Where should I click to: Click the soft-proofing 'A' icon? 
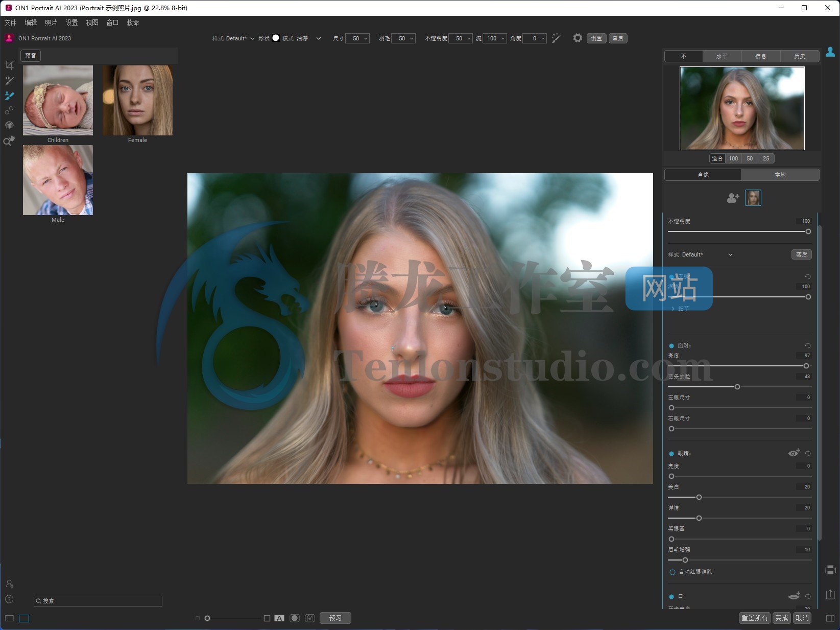(x=279, y=618)
